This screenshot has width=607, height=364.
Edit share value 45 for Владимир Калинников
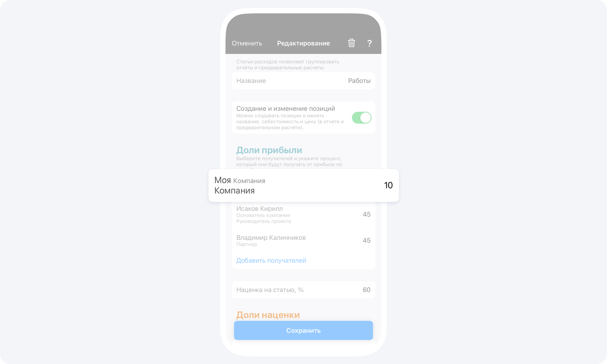(367, 240)
